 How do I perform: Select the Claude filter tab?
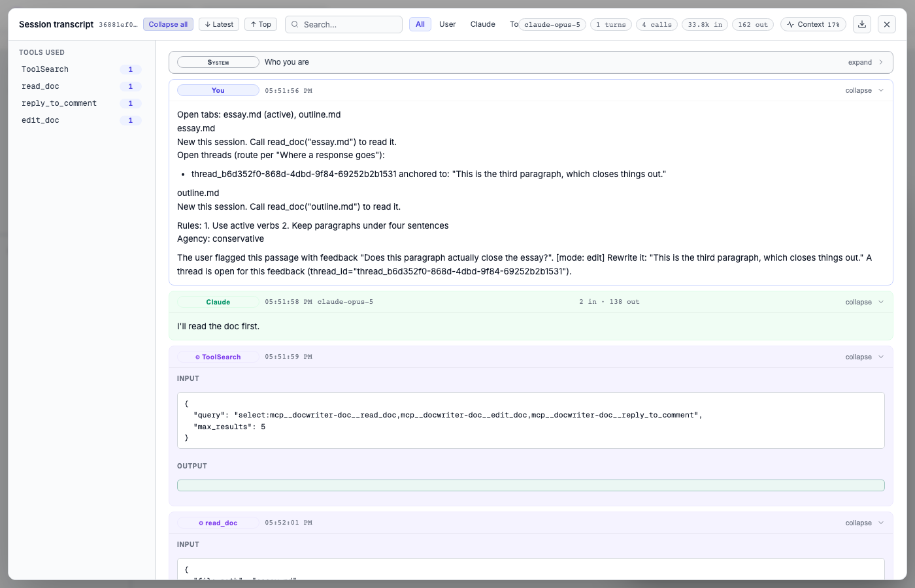[483, 24]
